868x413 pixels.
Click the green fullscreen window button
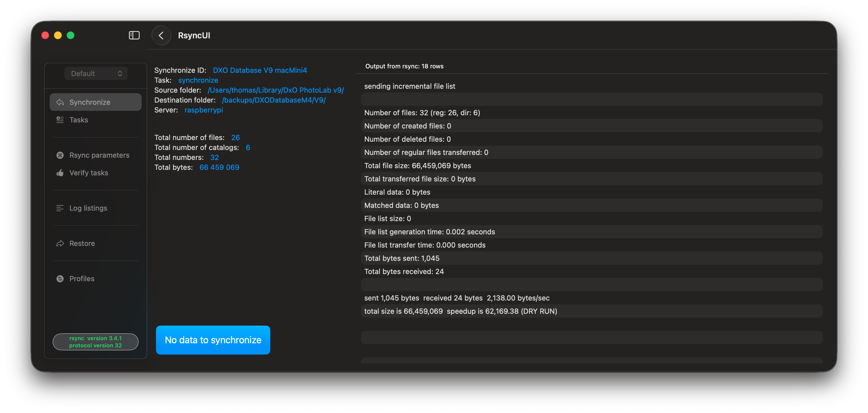point(71,35)
